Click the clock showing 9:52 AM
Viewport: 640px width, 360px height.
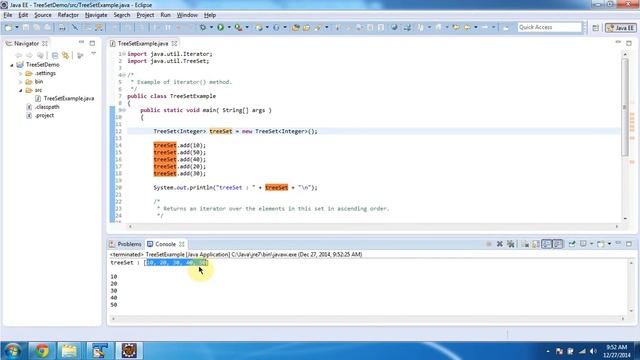pos(616,347)
